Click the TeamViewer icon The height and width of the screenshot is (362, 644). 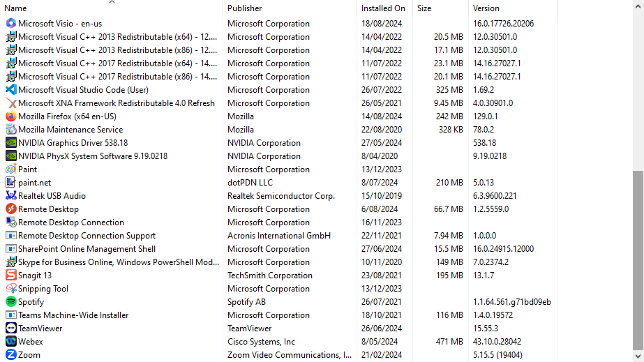pyautogui.click(x=10, y=329)
